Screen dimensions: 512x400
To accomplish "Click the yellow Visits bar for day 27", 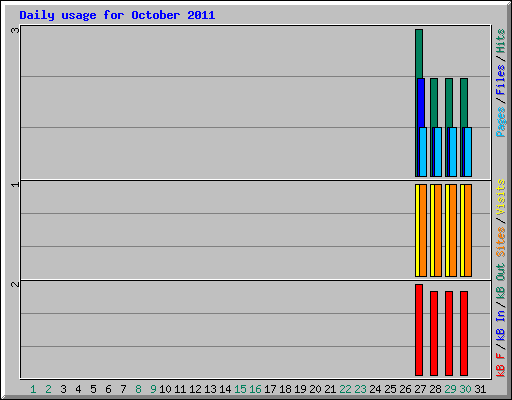I will tap(417, 230).
